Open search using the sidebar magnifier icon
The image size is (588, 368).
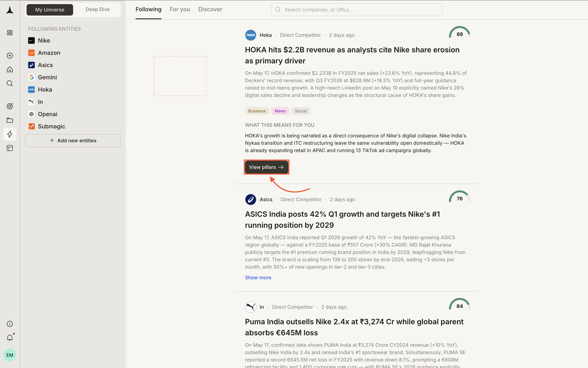(x=10, y=83)
